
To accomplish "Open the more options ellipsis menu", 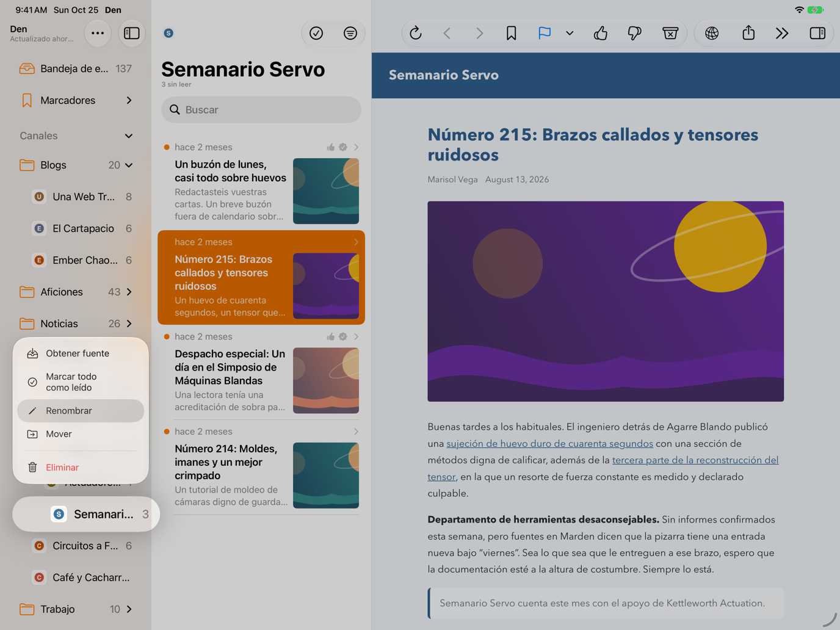I will [x=98, y=34].
